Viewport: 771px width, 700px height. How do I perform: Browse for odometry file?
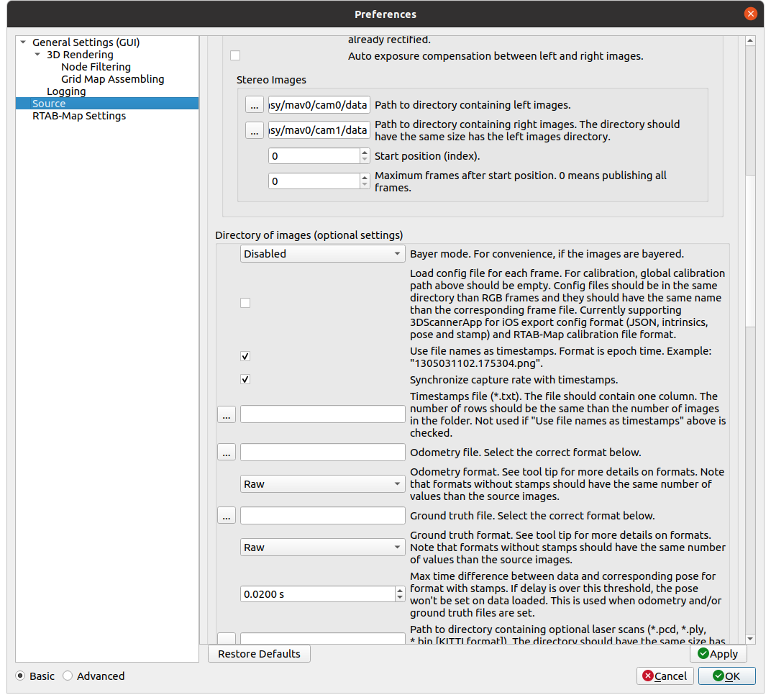(x=226, y=453)
